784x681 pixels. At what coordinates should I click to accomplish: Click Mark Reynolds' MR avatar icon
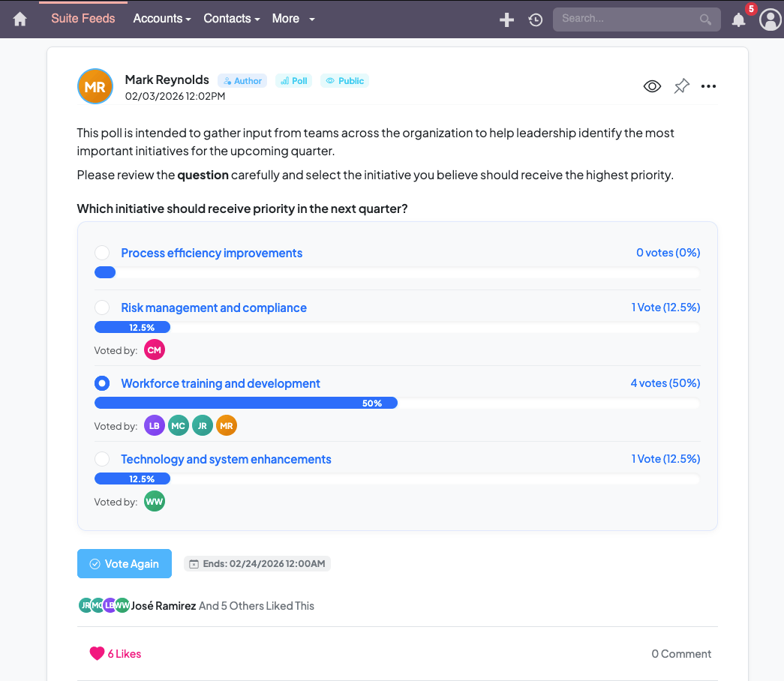click(95, 86)
